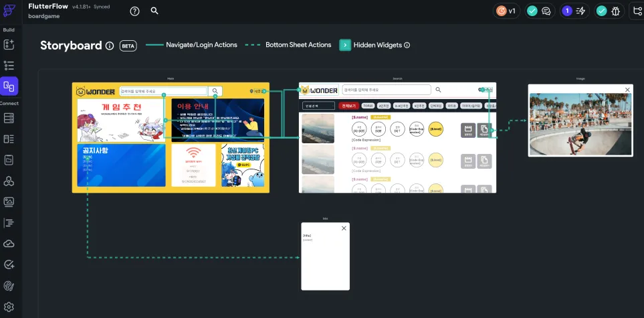Click the red filter chip in the Search page

(x=349, y=106)
